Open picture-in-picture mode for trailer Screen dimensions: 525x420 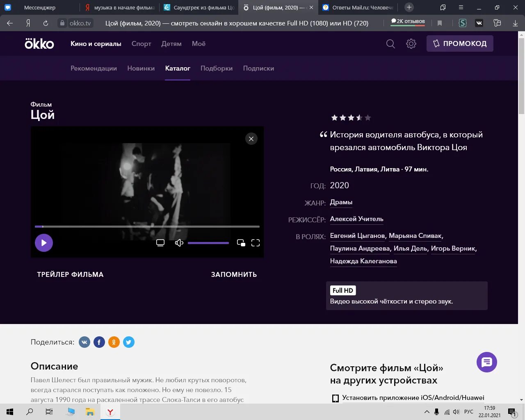241,243
